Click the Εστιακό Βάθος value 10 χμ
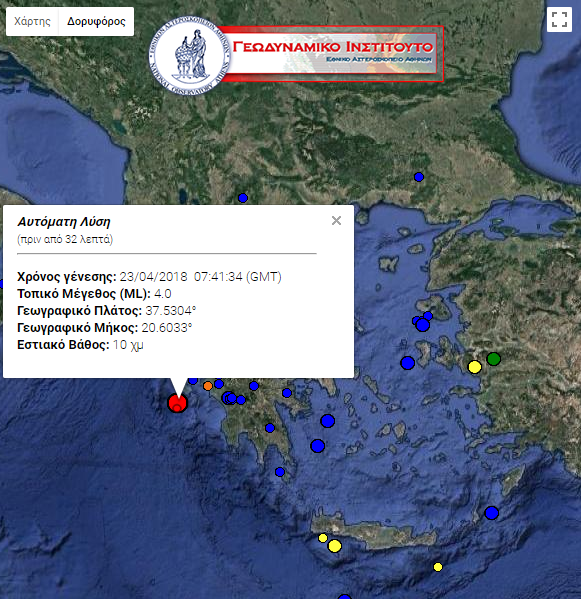Screen dimensions: 581x599 pyautogui.click(x=128, y=345)
